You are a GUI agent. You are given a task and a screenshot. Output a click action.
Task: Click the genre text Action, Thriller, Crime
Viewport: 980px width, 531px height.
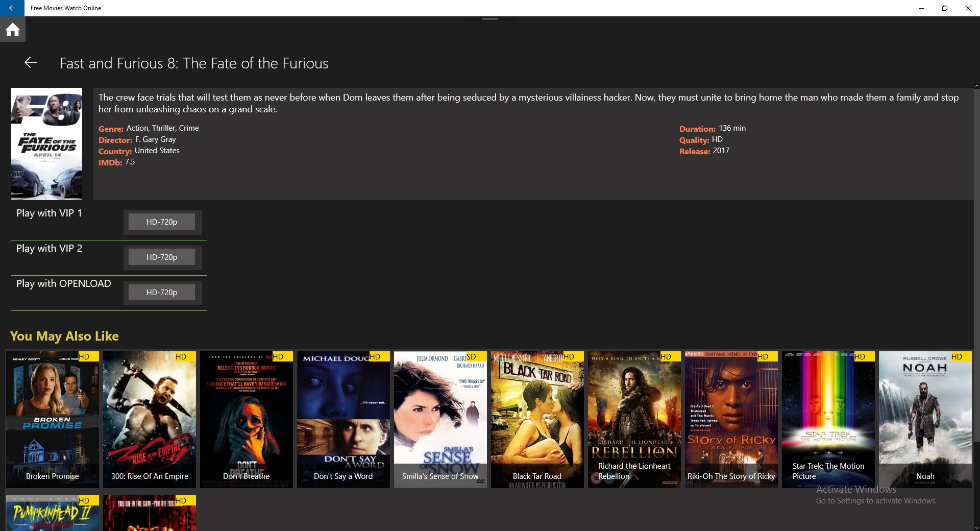pyautogui.click(x=163, y=128)
